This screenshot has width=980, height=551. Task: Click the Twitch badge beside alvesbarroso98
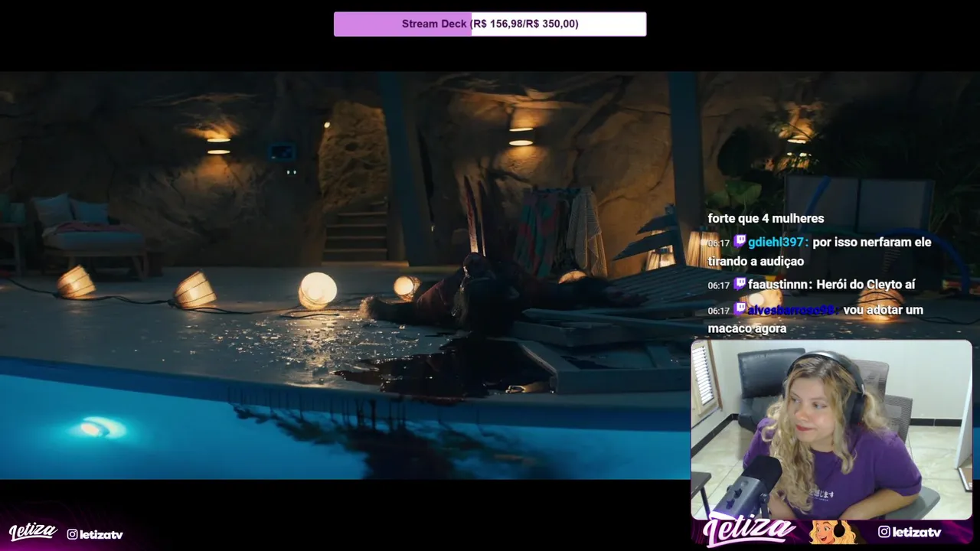pos(740,310)
